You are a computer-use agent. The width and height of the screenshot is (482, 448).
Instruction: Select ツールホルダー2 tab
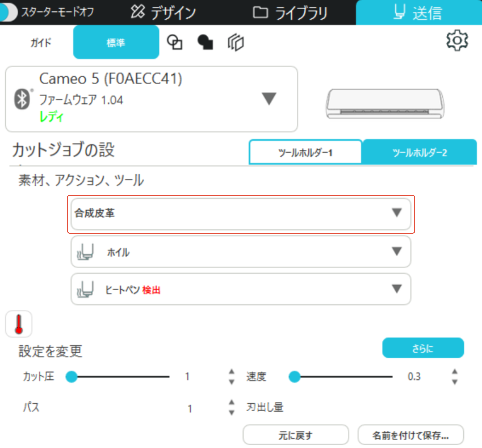click(x=420, y=153)
